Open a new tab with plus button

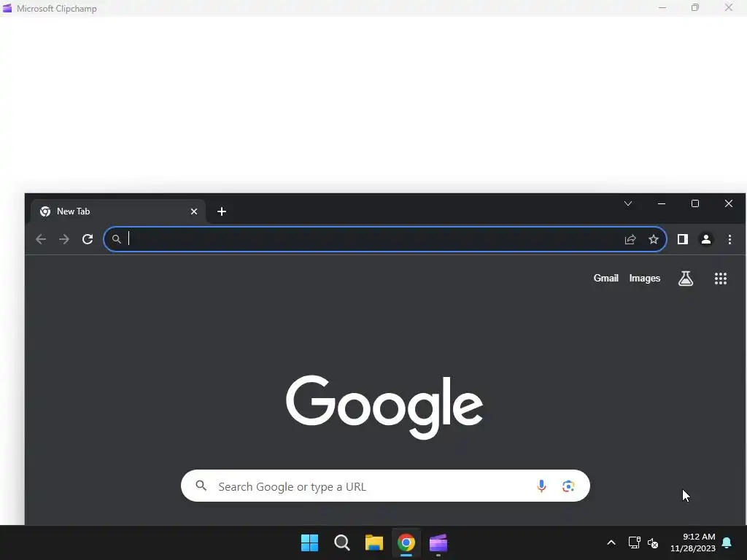222,211
